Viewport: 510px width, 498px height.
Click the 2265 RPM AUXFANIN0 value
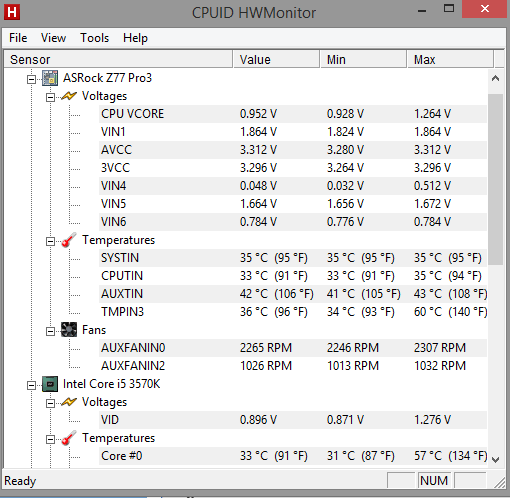(266, 348)
